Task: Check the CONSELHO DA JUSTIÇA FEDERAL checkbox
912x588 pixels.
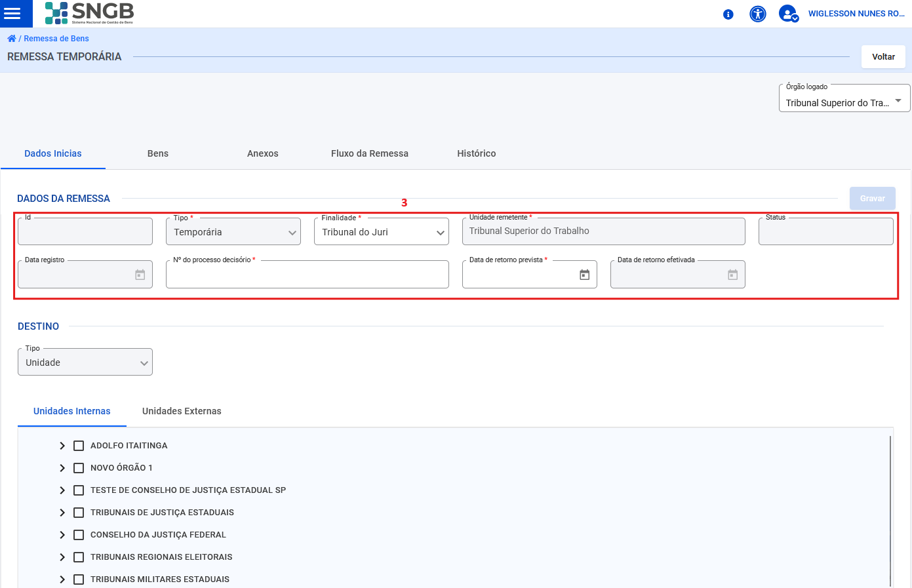Action: pyautogui.click(x=79, y=535)
